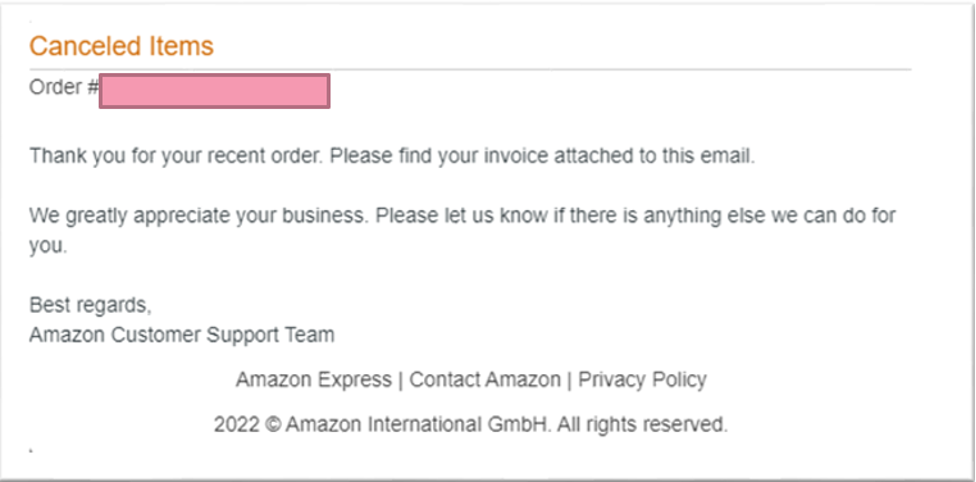Click the Amazon Express footer link

tap(313, 380)
